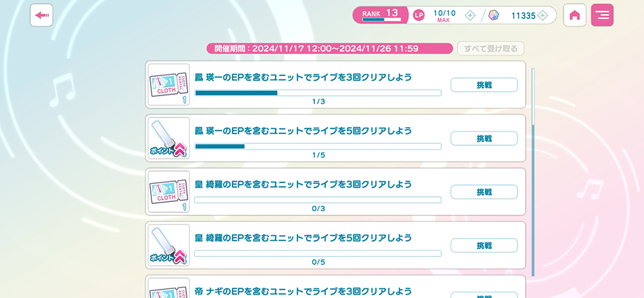Image resolution: width=644 pixels, height=298 pixels.
Task: Tap CLOTH ticket reward of 皇 綺羅 3回 mission
Action: [x=169, y=192]
